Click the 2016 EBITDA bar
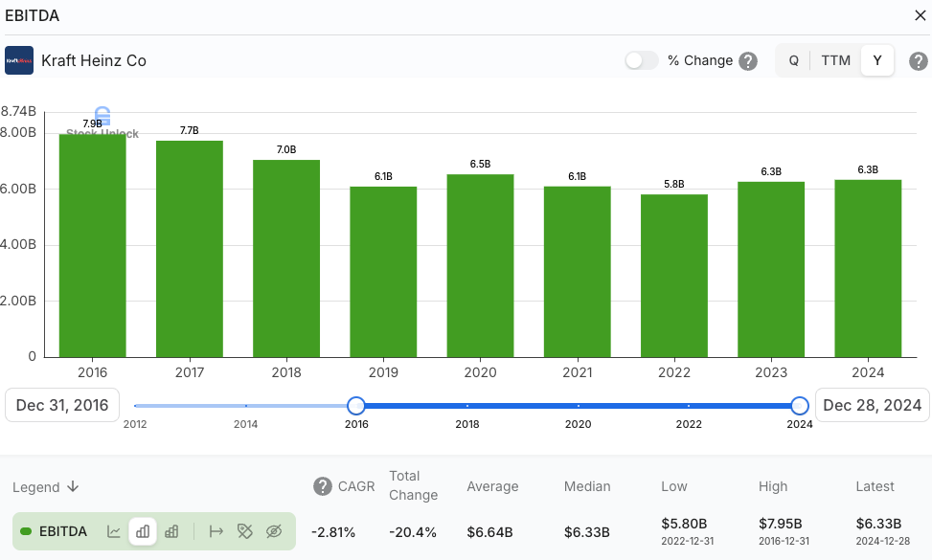The height and width of the screenshot is (560, 932). [93, 245]
